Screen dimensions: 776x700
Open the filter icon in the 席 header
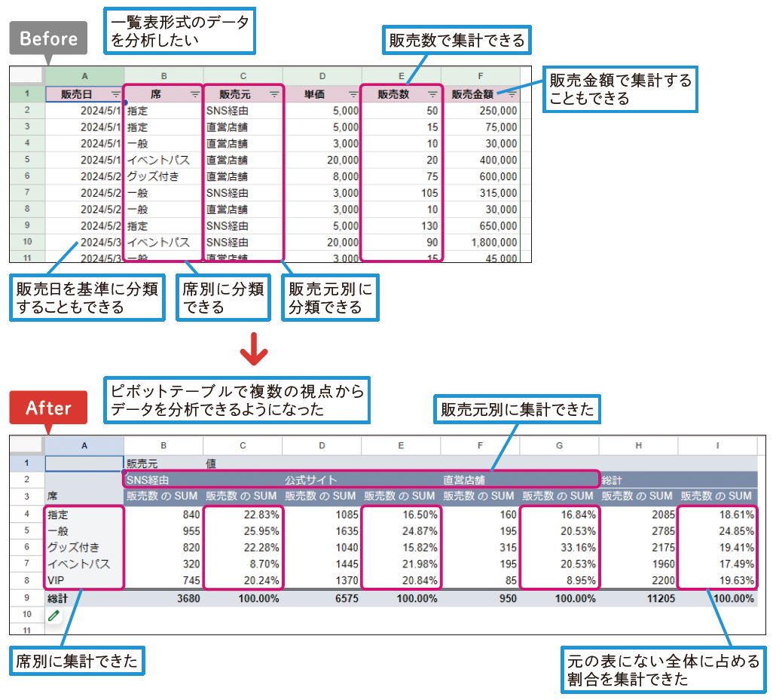194,94
